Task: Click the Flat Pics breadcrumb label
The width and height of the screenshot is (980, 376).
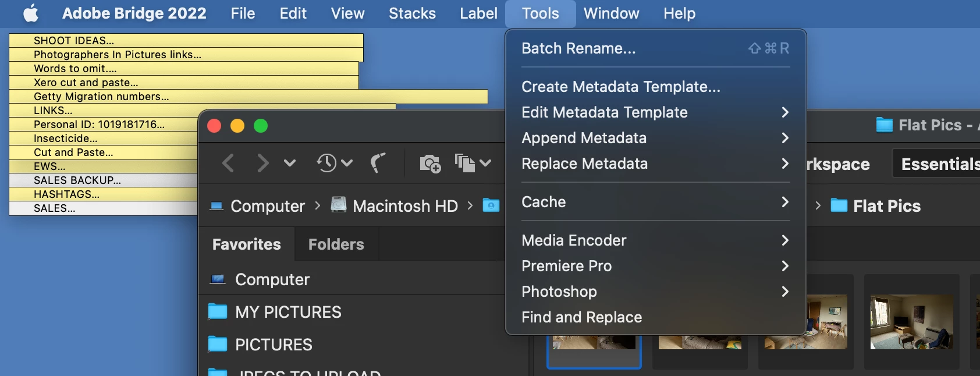Action: [x=887, y=206]
